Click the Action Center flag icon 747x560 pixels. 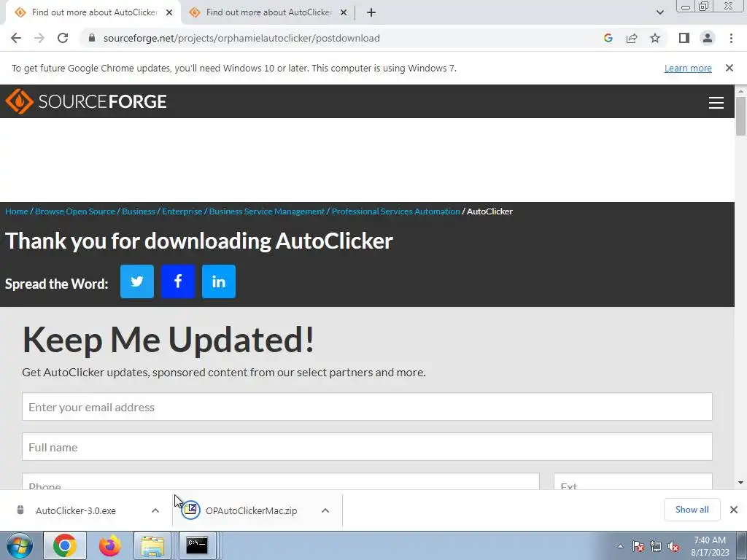[638, 546]
